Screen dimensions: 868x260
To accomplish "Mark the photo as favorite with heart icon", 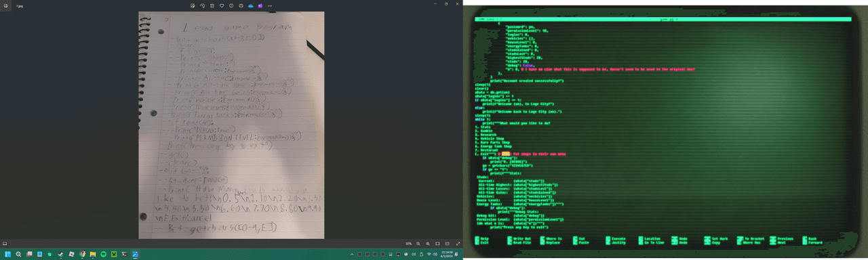I will point(222,5).
